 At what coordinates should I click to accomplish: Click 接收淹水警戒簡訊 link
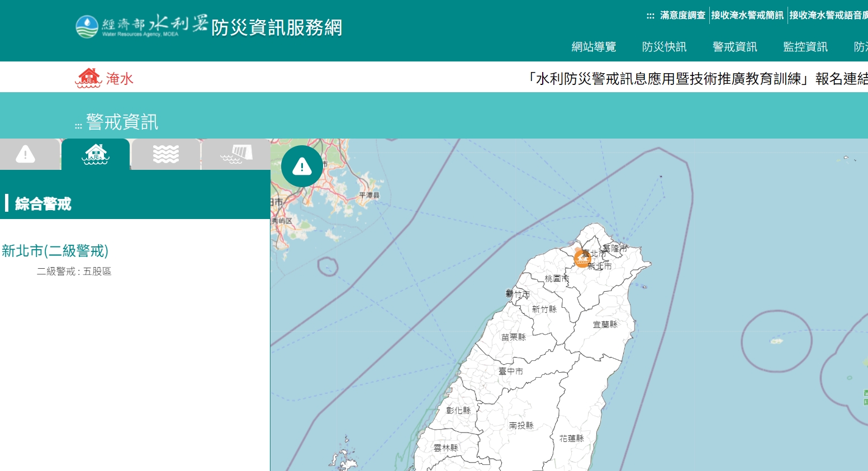click(x=747, y=15)
